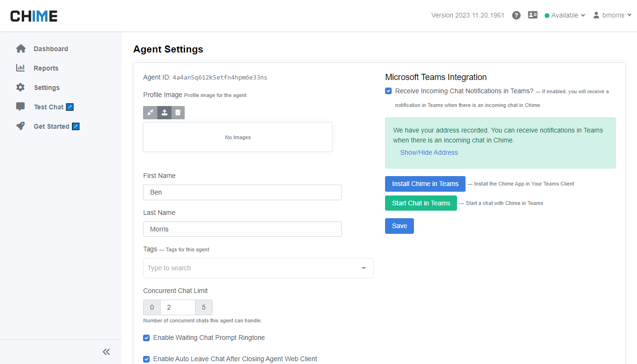
Task: Click the Save button
Action: 399,226
